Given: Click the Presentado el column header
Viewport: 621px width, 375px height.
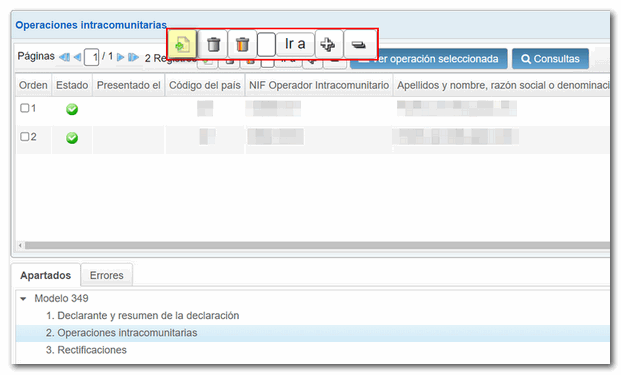Looking at the screenshot, I should pyautogui.click(x=129, y=85).
